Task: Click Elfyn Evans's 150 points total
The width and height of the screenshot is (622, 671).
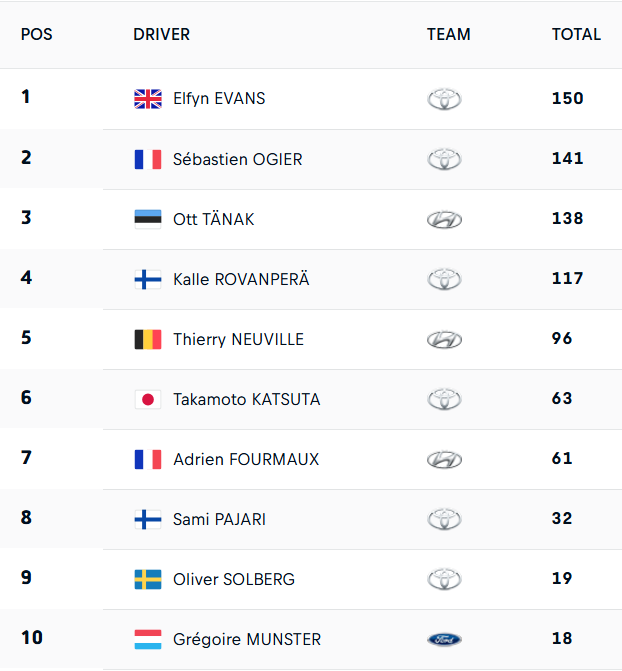Action: (x=567, y=98)
